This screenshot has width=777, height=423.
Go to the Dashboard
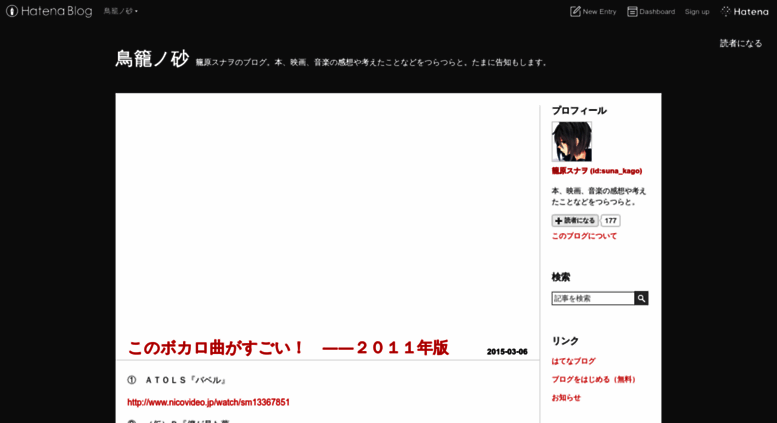tap(651, 11)
